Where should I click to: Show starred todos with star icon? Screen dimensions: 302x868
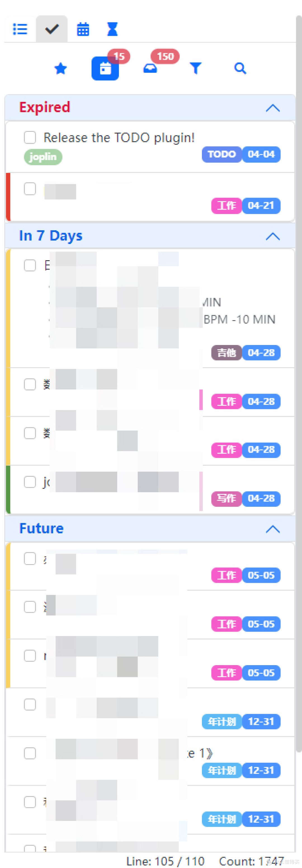tap(61, 69)
